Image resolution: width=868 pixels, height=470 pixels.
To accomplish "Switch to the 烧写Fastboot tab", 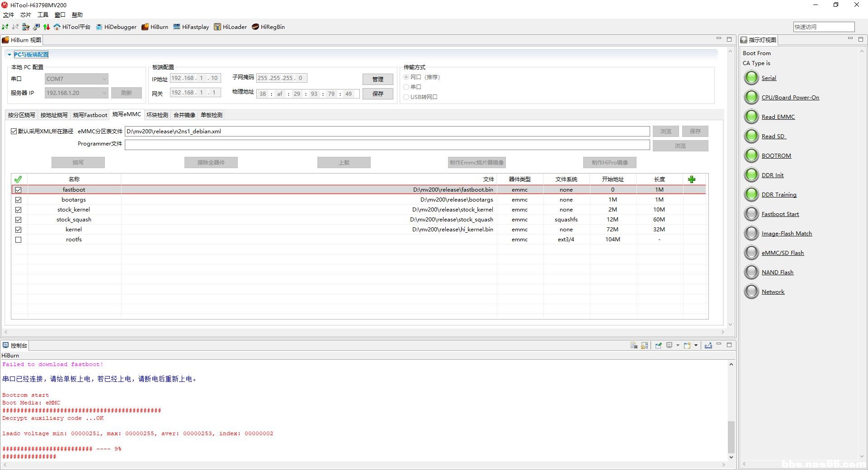I will pyautogui.click(x=90, y=115).
